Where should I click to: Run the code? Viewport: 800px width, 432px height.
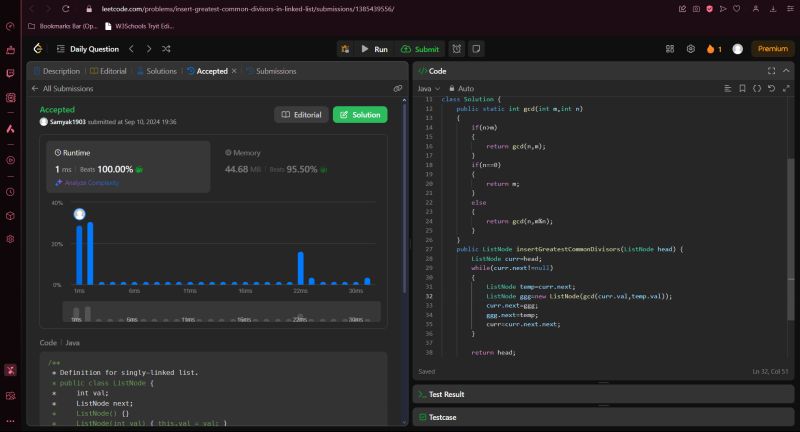374,49
